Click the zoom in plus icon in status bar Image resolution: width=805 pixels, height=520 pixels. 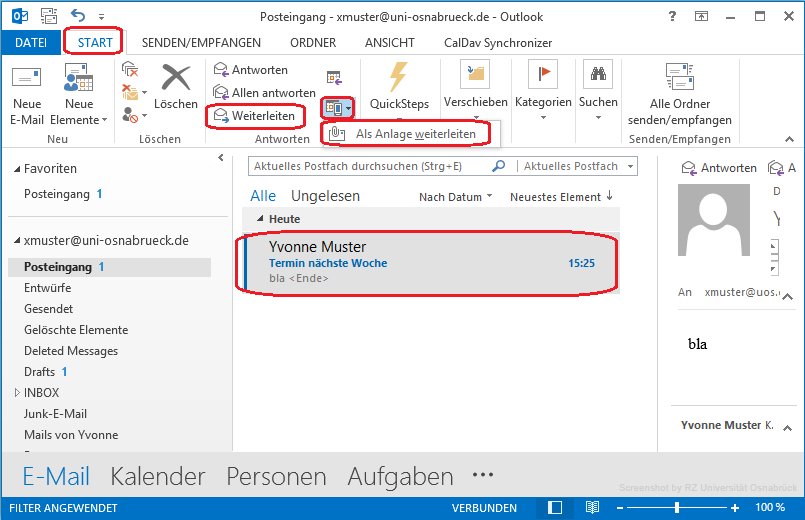735,508
